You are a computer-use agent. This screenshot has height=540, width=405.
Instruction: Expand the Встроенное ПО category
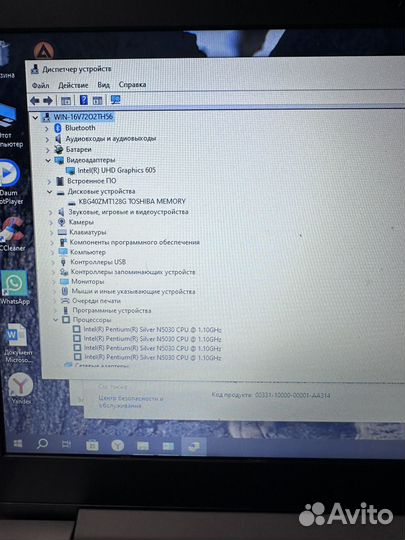(x=49, y=182)
